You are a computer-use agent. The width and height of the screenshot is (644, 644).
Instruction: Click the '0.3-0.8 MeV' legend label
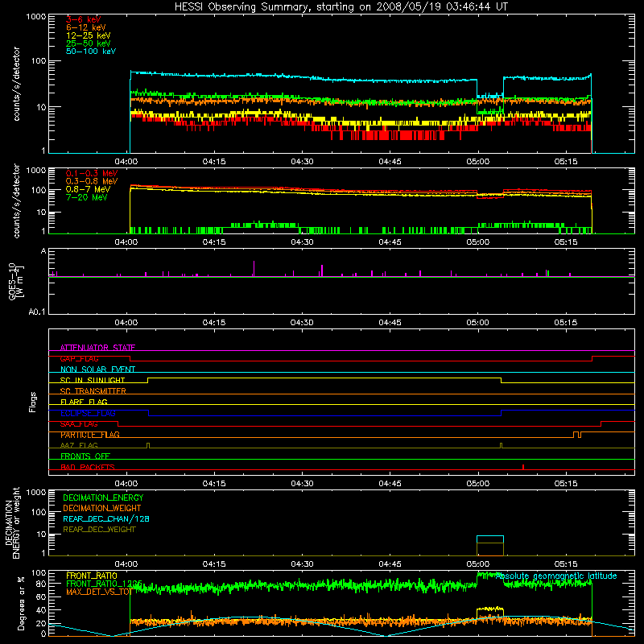92,181
